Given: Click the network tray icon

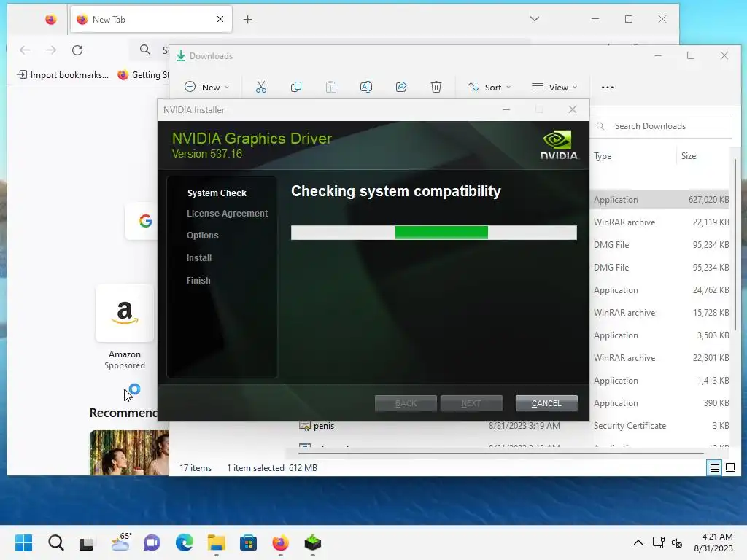Looking at the screenshot, I should [x=659, y=542].
